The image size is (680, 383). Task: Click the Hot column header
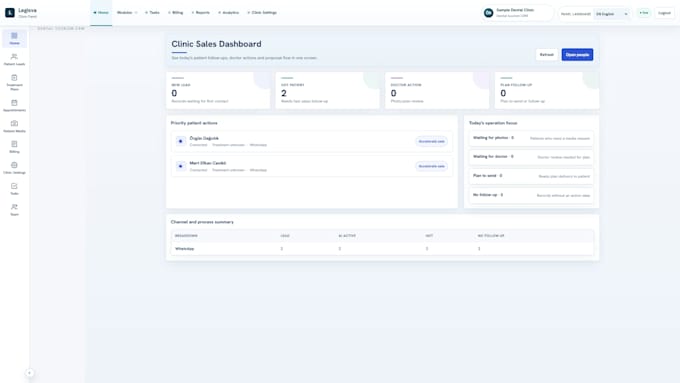click(429, 236)
